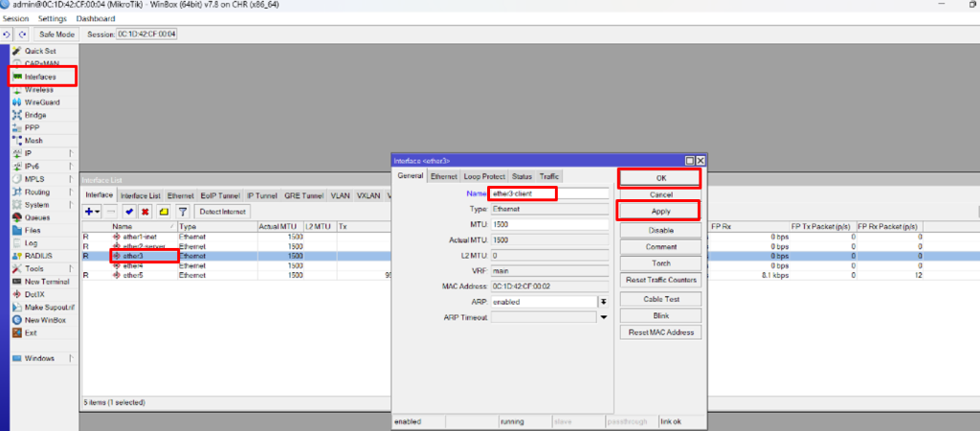This screenshot has height=431, width=980.
Task: Click the yellow comment icon in toolbar
Action: [x=164, y=211]
